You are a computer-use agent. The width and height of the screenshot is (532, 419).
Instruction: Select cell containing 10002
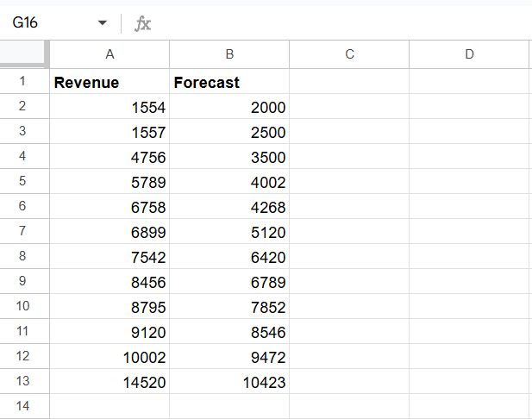coord(110,356)
